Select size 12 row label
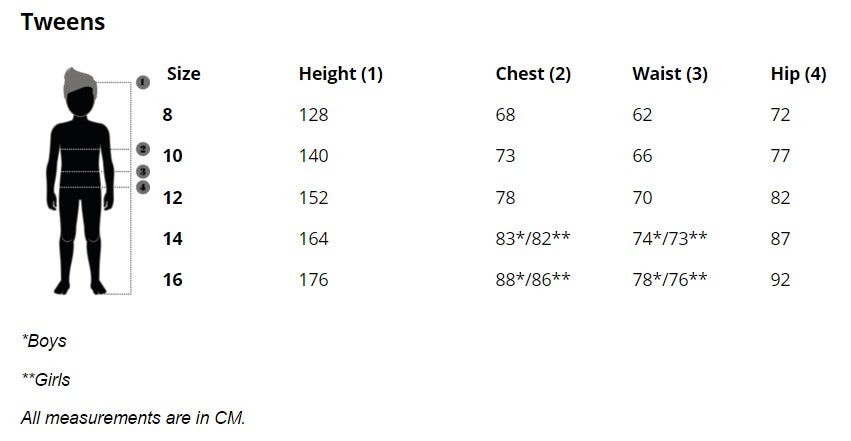Viewport: 851px width, 441px height. [x=172, y=198]
